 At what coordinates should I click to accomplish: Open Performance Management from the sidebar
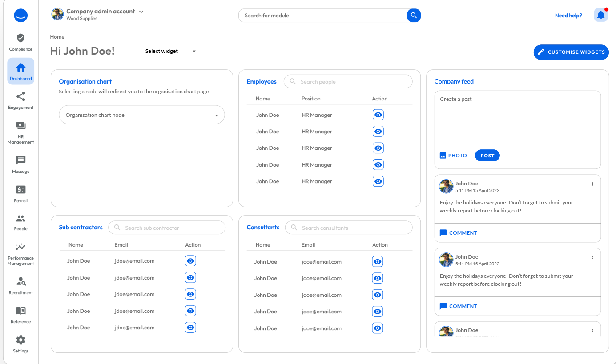tap(20, 247)
